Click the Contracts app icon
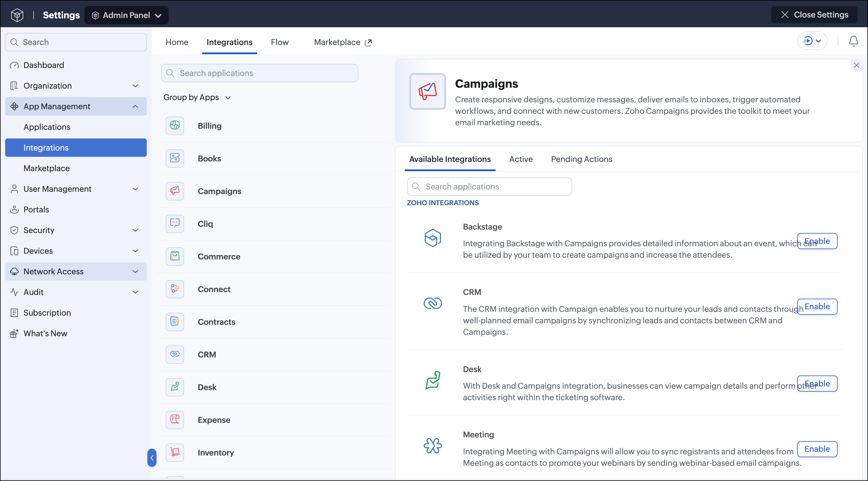 (x=175, y=322)
